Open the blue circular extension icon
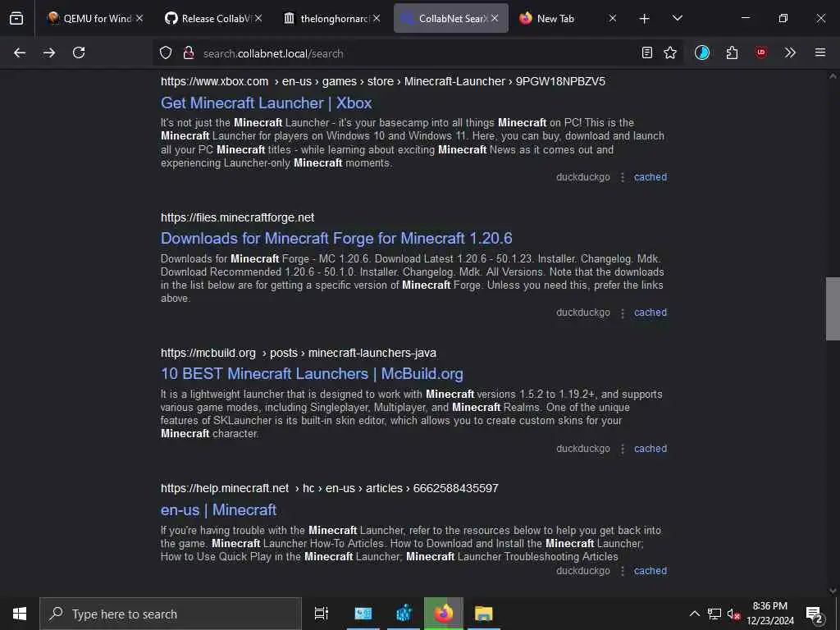The width and height of the screenshot is (840, 630). point(702,52)
